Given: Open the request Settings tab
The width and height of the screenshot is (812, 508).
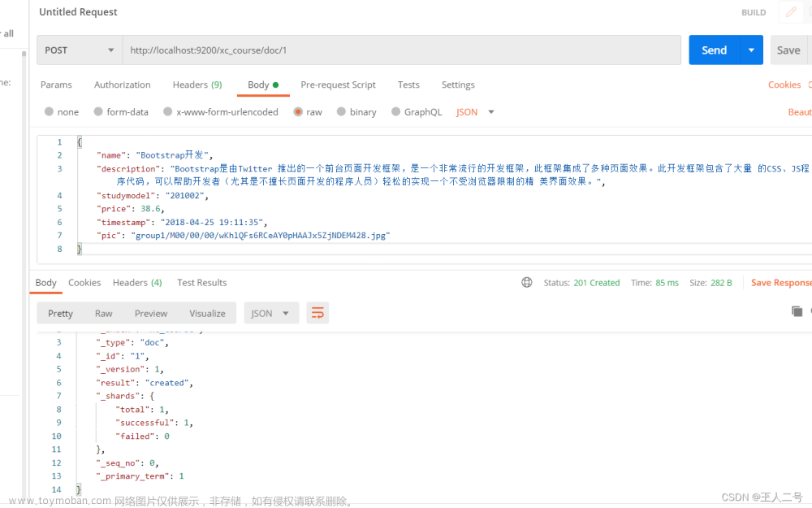Looking at the screenshot, I should click(458, 85).
